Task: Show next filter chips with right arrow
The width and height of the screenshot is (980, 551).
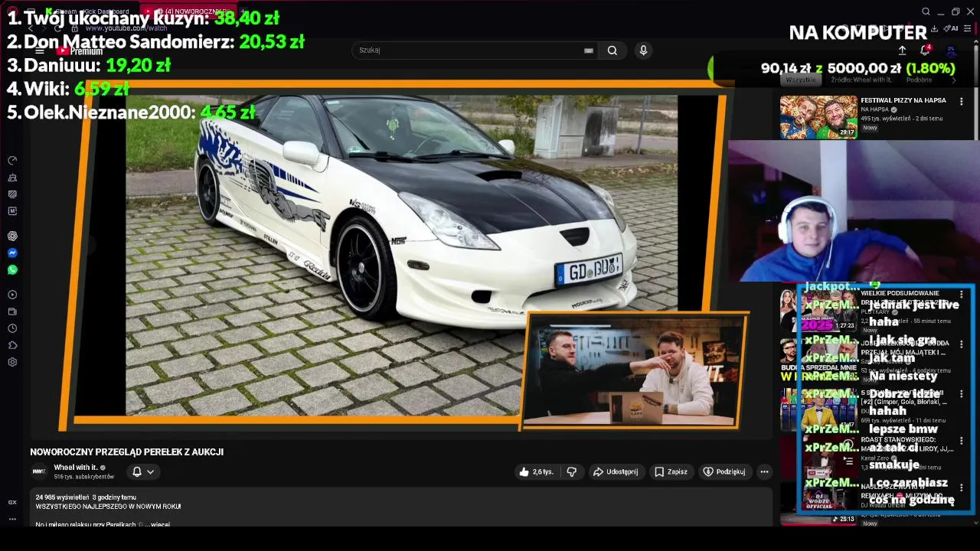Action: click(954, 80)
